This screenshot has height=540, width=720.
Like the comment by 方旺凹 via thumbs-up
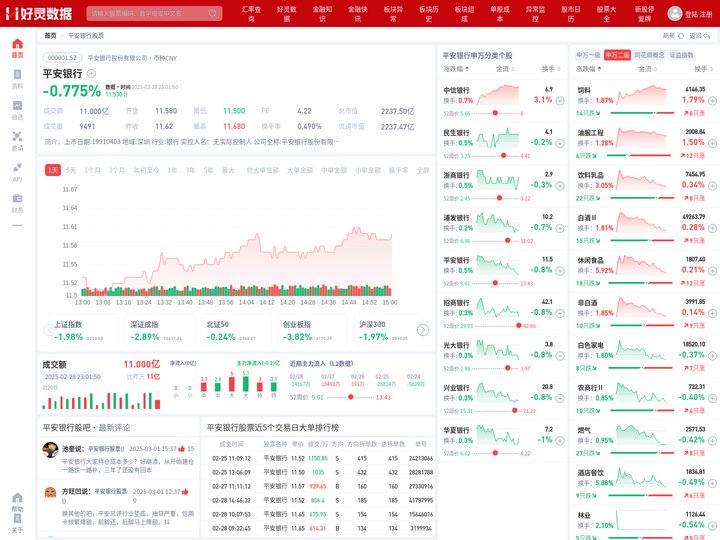pos(185,491)
